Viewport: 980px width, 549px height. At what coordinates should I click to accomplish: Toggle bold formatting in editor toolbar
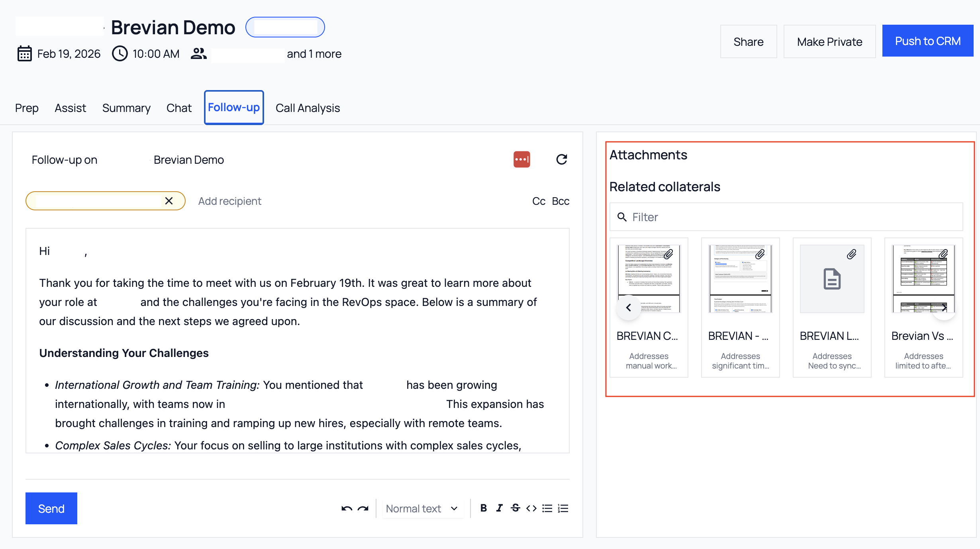coord(484,508)
